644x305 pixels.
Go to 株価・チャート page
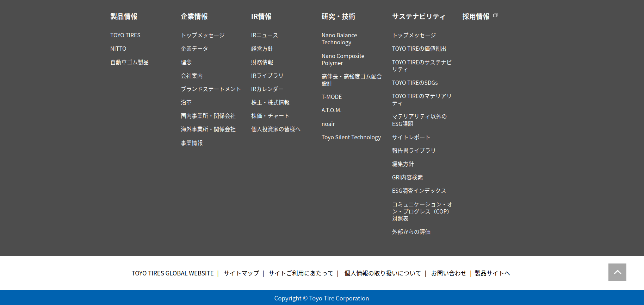270,116
